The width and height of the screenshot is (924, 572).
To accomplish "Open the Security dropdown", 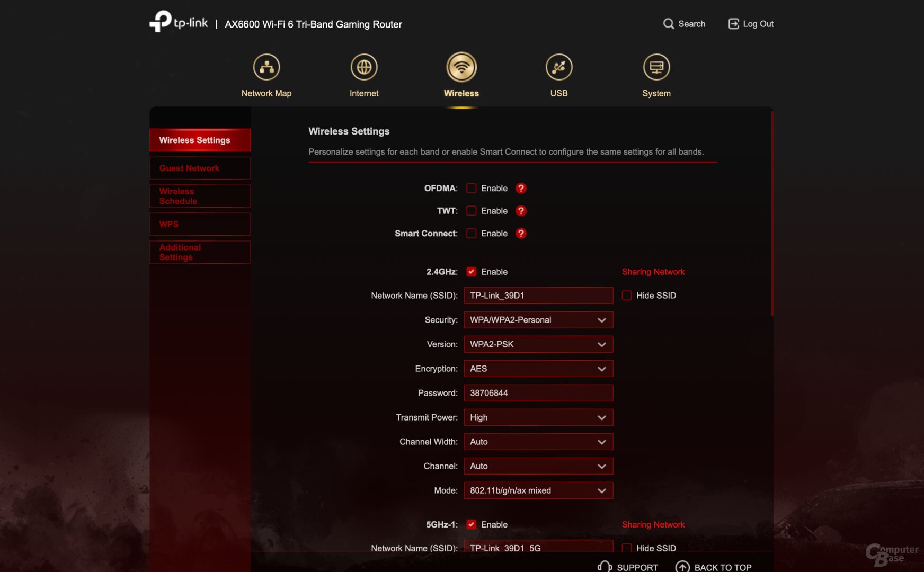I will click(x=538, y=320).
